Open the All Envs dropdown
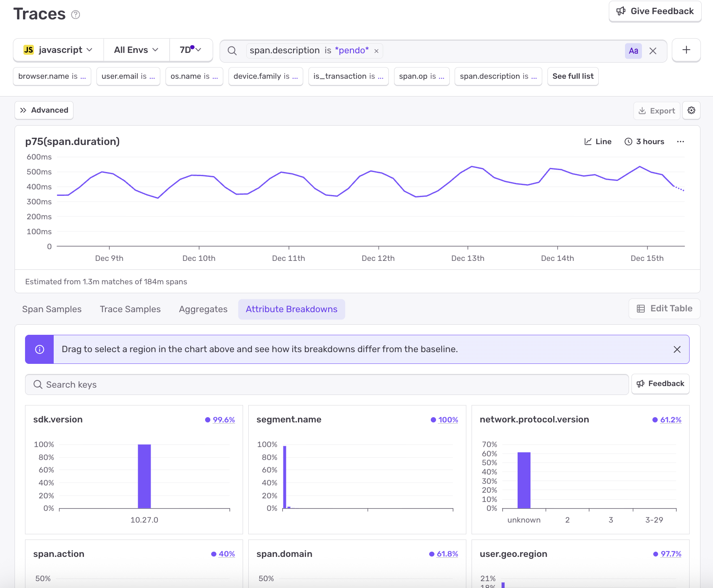Screen dimensions: 713x588 [x=136, y=50]
